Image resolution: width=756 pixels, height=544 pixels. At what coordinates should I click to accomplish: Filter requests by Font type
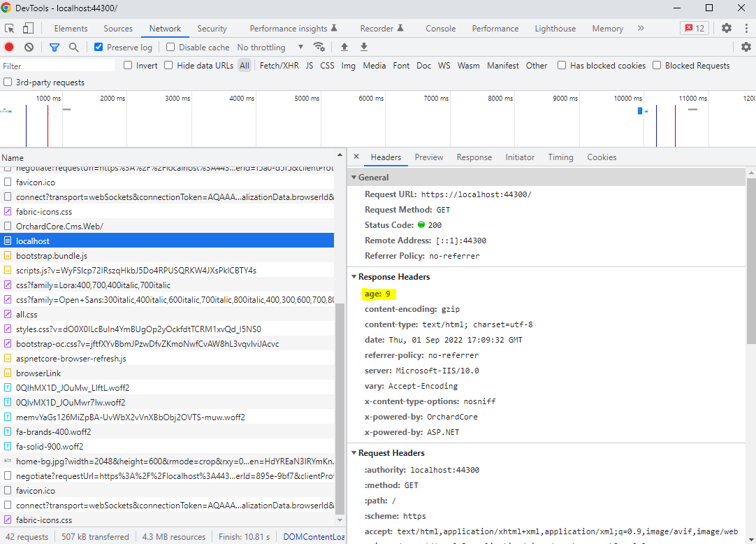[x=401, y=66]
